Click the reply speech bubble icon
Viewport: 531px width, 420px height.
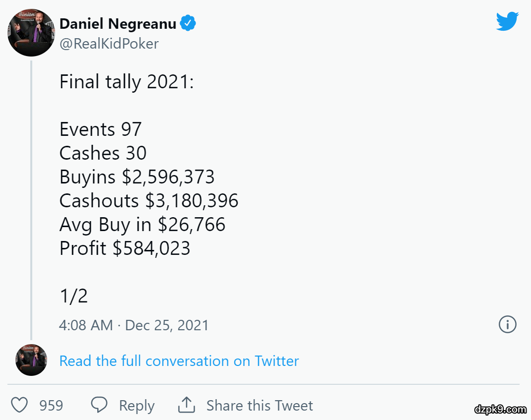(100, 405)
